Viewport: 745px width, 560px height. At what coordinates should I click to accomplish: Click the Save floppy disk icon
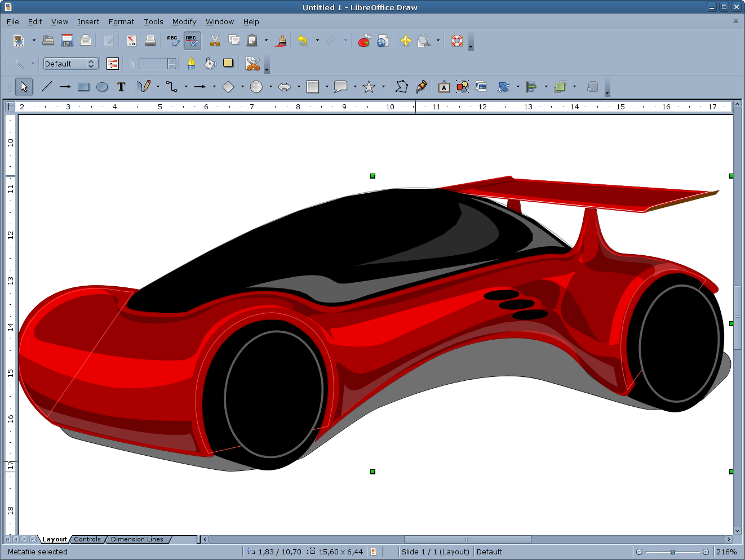point(67,41)
